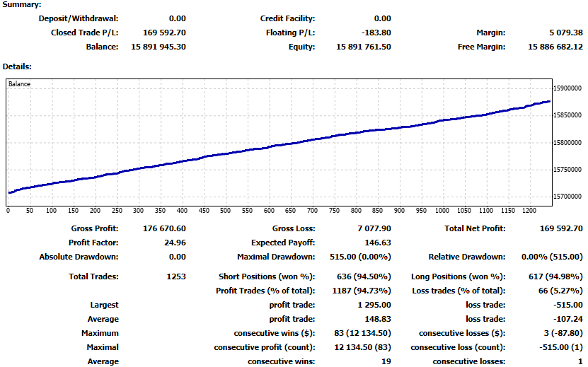Click the Free Margin value
The image size is (588, 367).
[x=555, y=47]
